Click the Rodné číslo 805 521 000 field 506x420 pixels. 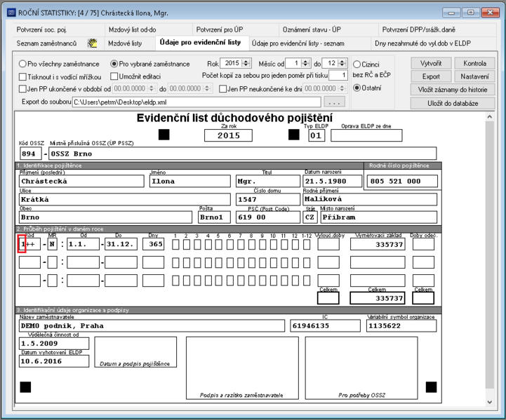point(402,181)
